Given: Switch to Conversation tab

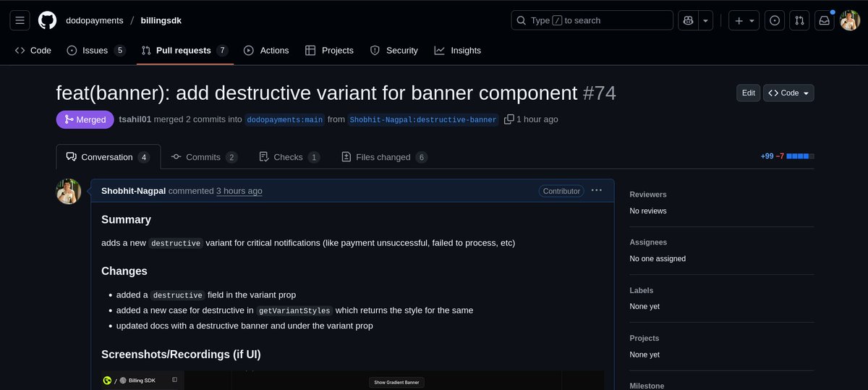Looking at the screenshot, I should pos(107,157).
